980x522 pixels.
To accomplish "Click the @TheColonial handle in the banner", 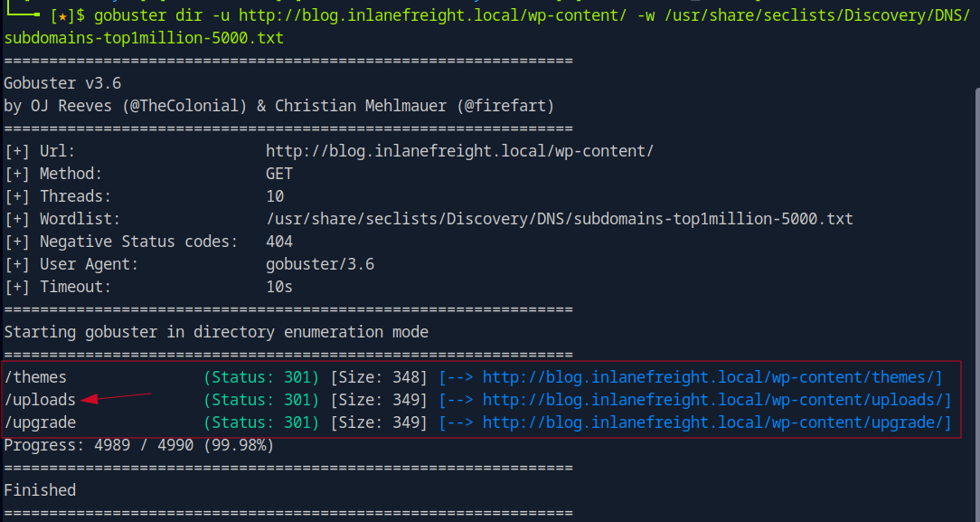I will (188, 106).
